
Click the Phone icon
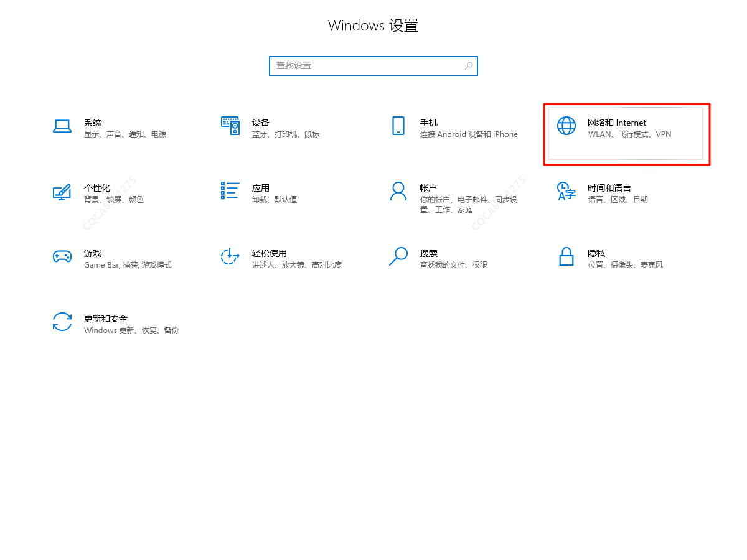398,126
